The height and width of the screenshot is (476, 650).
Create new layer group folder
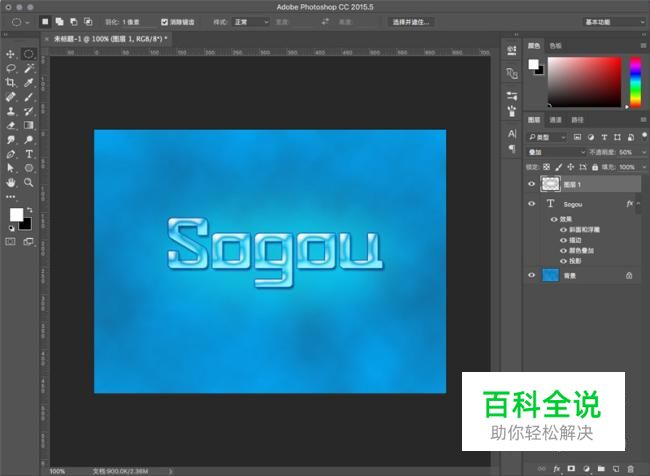[601, 469]
